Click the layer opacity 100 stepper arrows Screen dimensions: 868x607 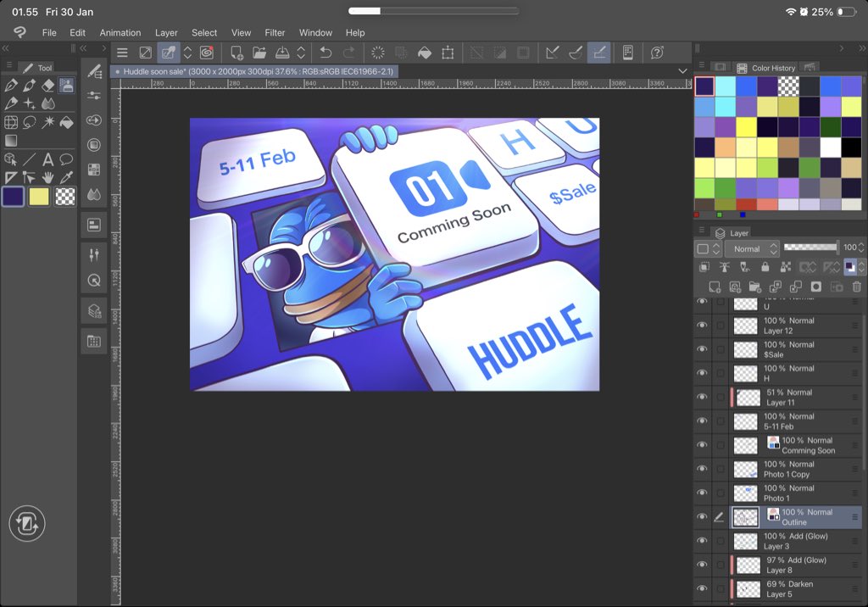861,248
